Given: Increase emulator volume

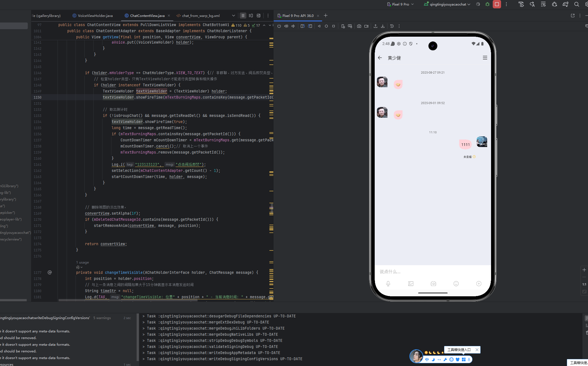Looking at the screenshot, I should [x=286, y=26].
